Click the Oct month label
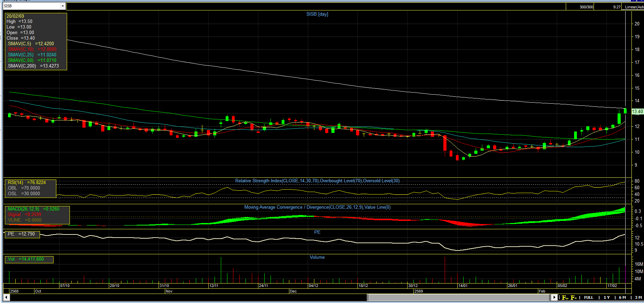Screen dimensions: 644x303 38,291
